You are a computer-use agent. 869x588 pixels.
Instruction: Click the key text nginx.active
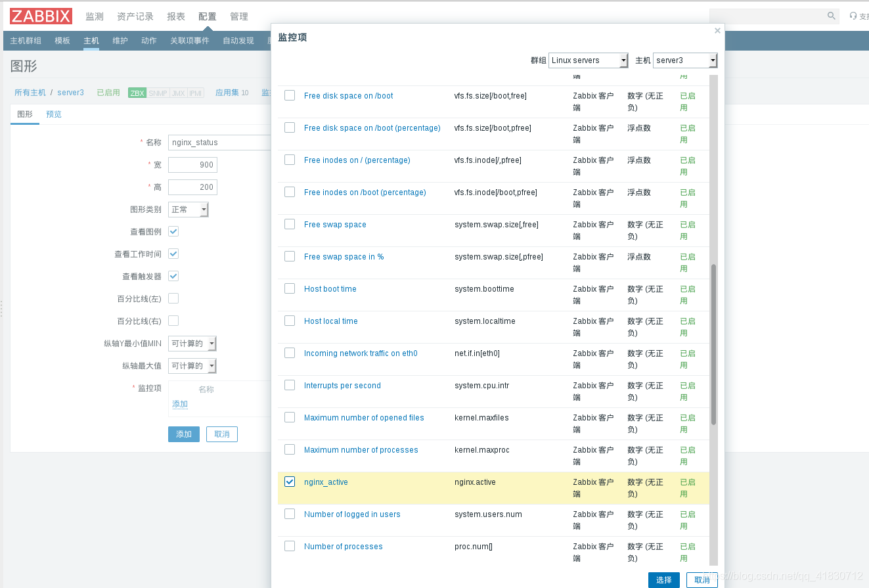475,482
